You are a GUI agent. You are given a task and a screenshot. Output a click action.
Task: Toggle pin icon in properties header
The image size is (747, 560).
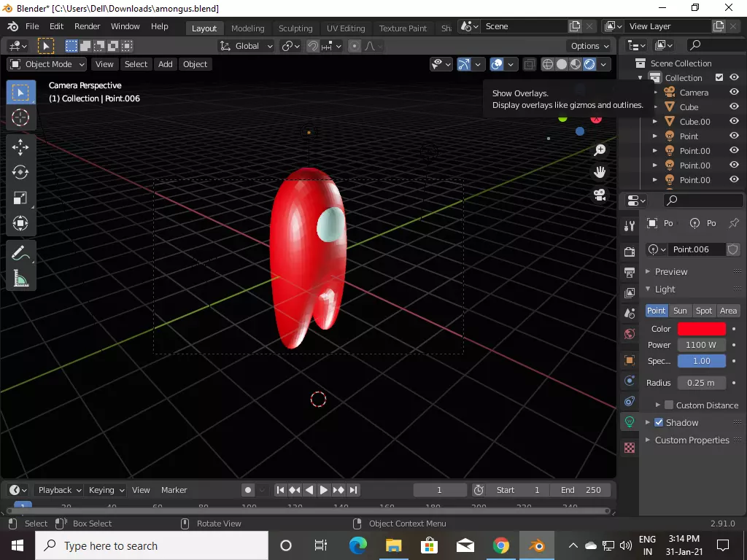(734, 223)
